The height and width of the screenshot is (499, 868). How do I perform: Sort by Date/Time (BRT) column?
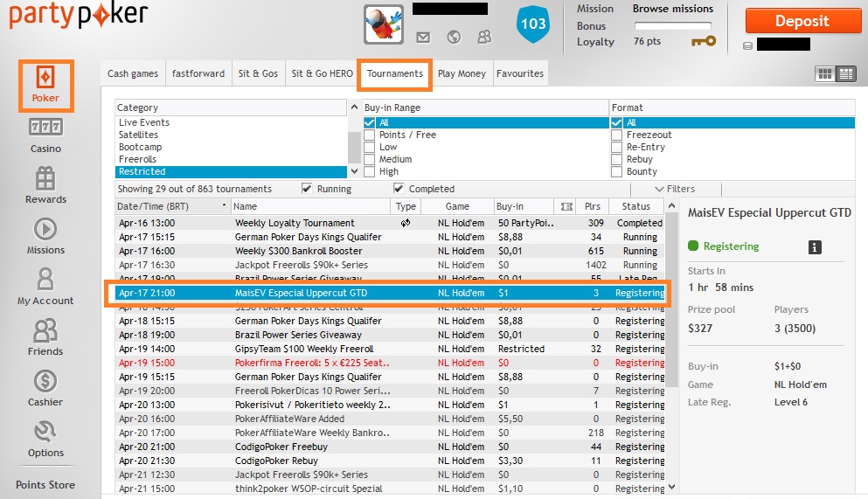coord(173,206)
